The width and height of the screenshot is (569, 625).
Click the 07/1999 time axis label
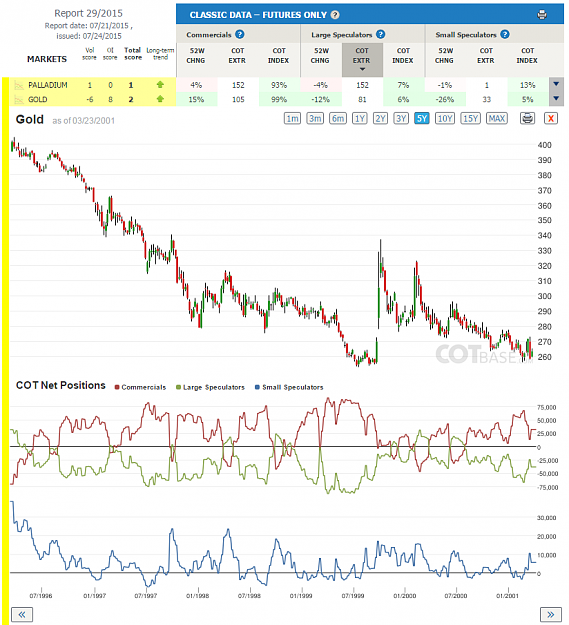353,596
